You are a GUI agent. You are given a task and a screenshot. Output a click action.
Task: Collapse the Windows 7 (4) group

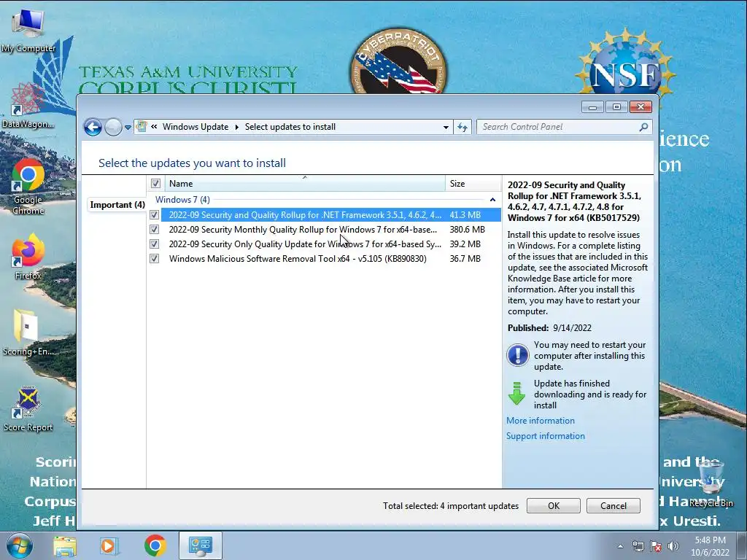[492, 200]
